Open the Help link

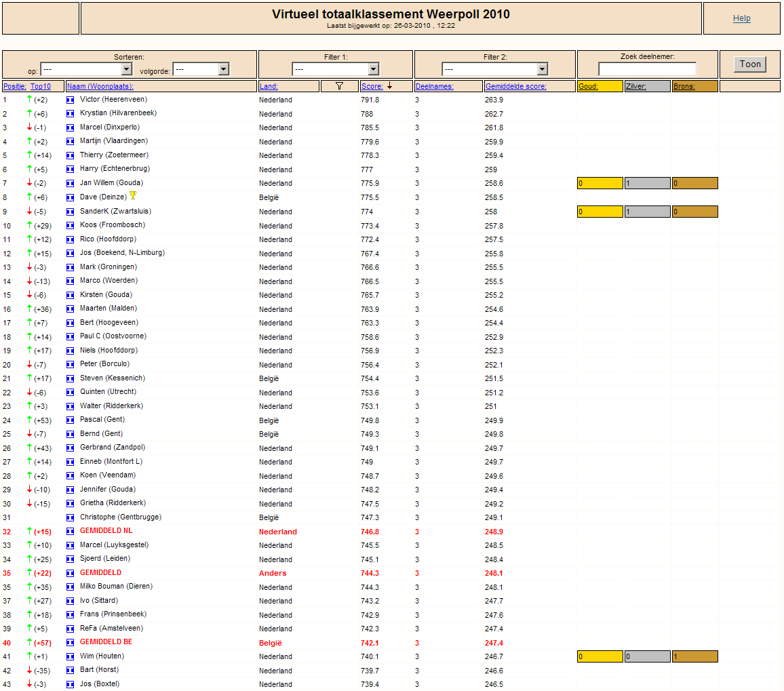(x=741, y=18)
